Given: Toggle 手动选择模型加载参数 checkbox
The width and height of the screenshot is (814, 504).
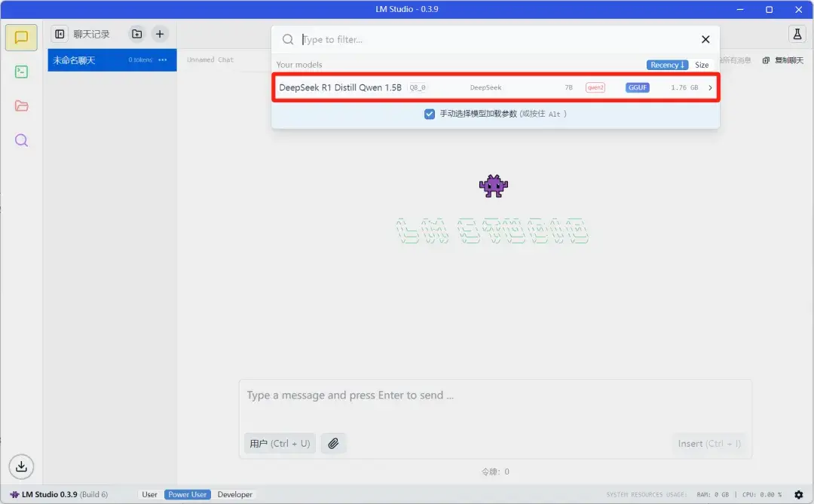Looking at the screenshot, I should tap(430, 114).
